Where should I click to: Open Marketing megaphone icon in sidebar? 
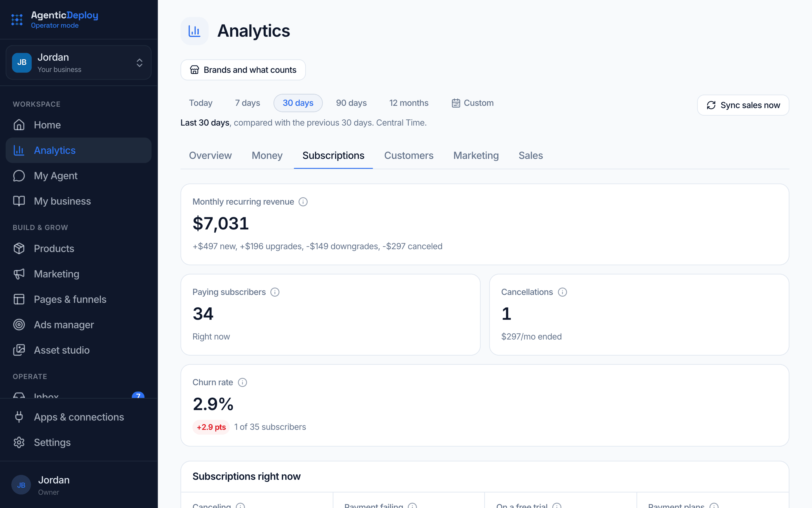pos(19,274)
